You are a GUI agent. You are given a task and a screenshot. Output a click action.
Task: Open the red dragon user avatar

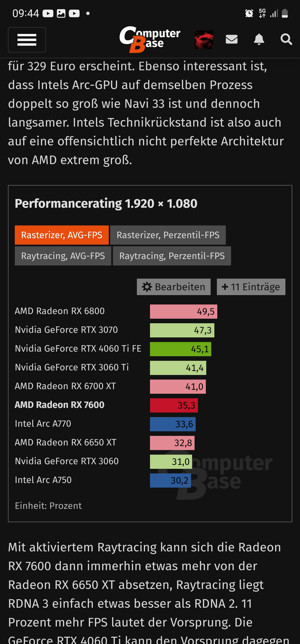coord(204,39)
